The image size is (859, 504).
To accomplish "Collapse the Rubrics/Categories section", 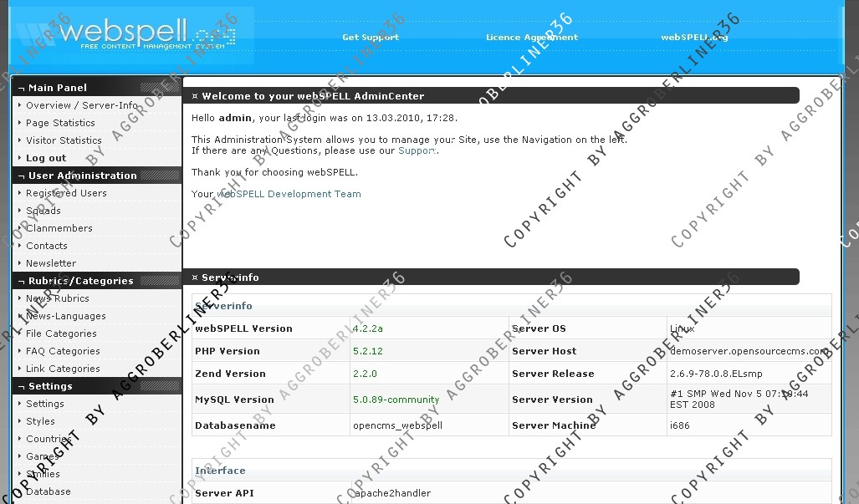I will click(x=97, y=281).
